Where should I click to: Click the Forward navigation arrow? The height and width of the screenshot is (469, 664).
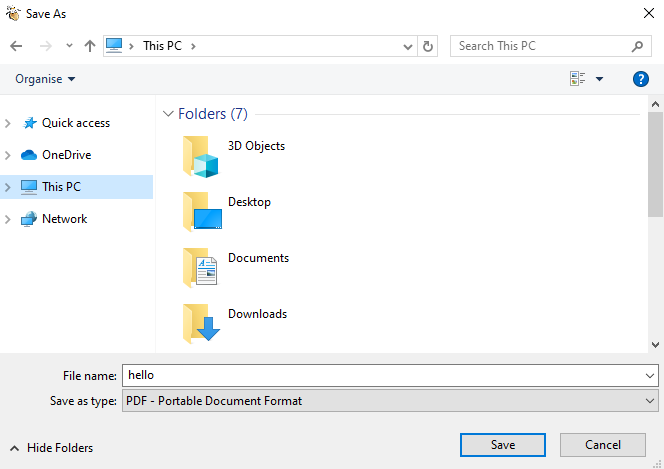click(45, 46)
